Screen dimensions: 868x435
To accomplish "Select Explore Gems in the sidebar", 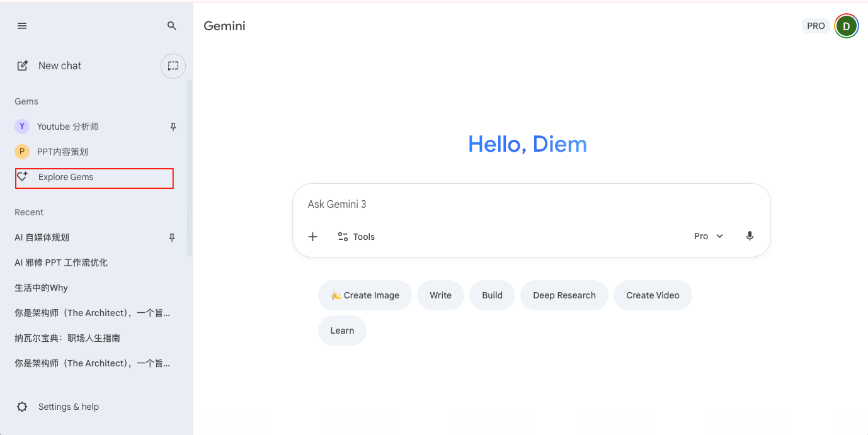I will coord(66,178).
